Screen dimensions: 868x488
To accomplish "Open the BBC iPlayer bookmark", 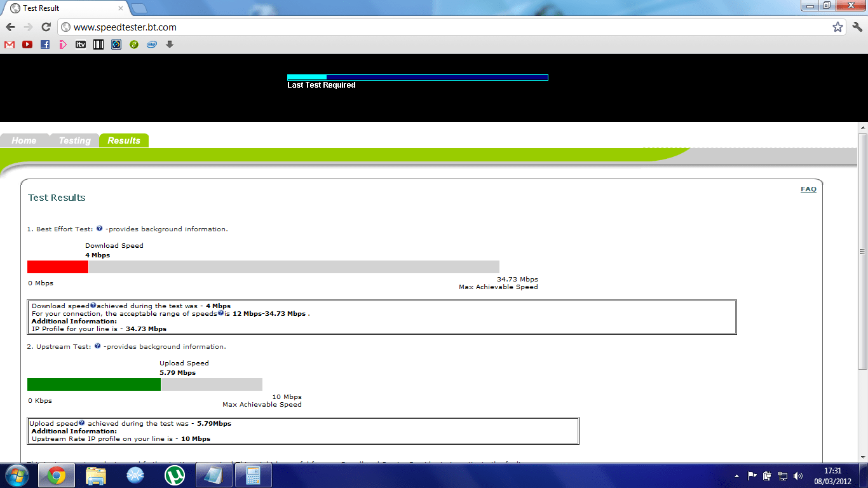I will (62, 44).
